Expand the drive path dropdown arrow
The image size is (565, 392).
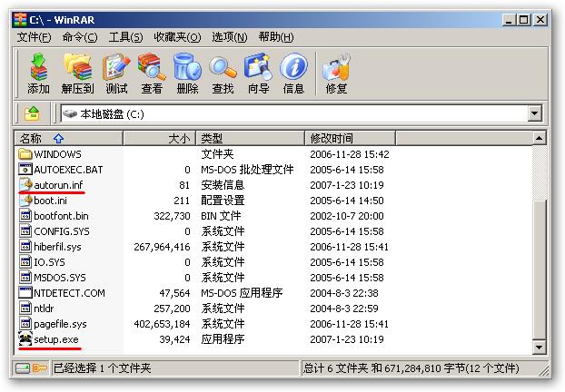point(534,114)
